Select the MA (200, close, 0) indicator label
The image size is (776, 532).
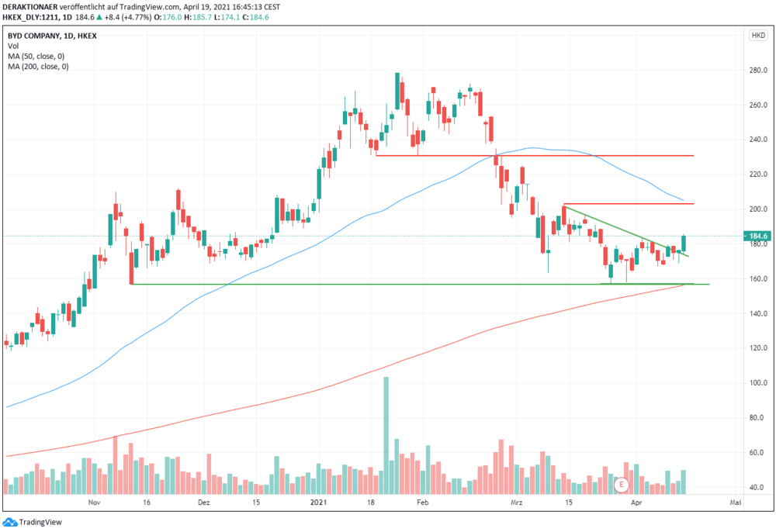point(38,67)
